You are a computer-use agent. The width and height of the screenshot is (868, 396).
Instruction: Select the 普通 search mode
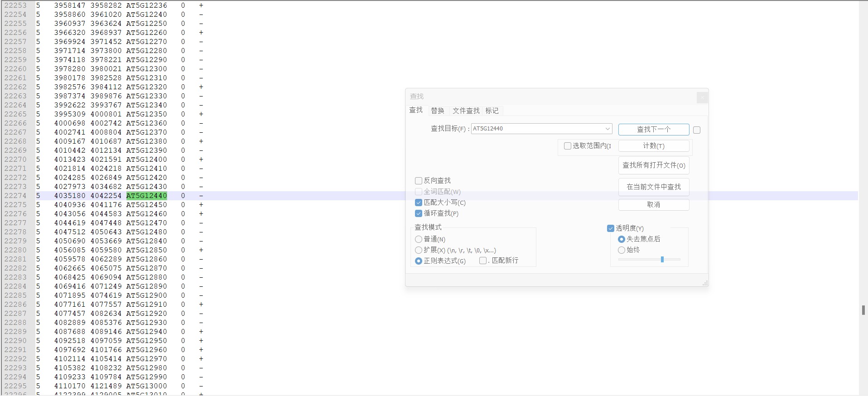[419, 239]
